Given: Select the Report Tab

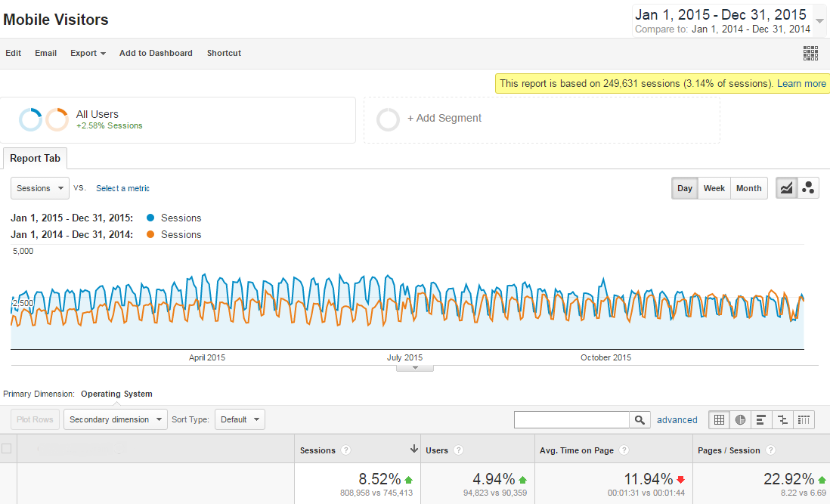Looking at the screenshot, I should point(36,159).
